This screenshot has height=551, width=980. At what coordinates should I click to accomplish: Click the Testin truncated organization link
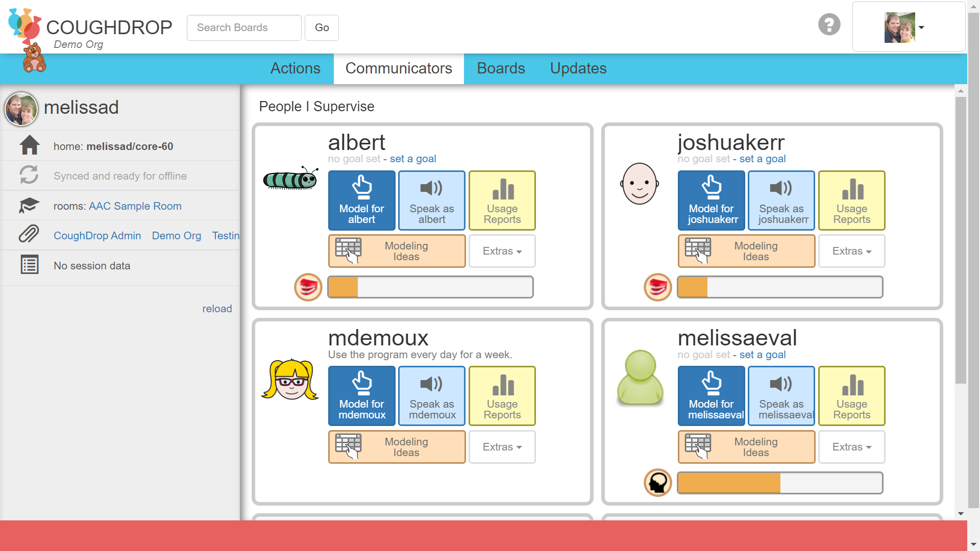(226, 236)
